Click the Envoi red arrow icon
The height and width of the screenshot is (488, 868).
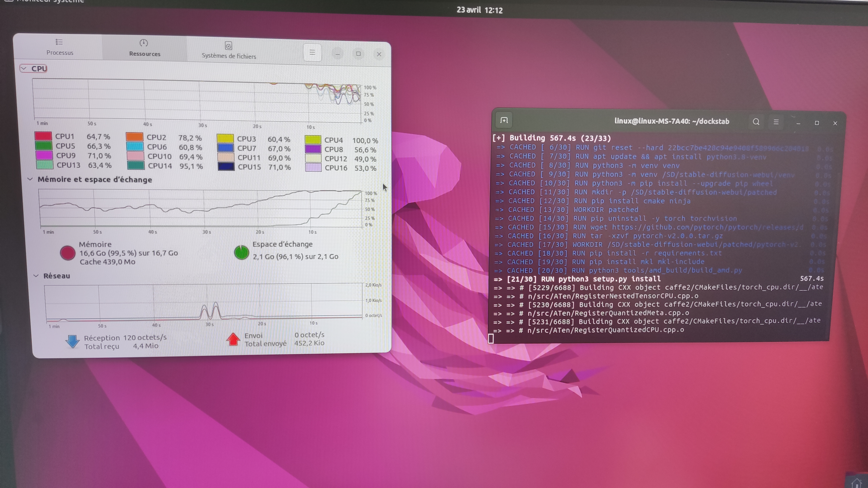tap(233, 339)
